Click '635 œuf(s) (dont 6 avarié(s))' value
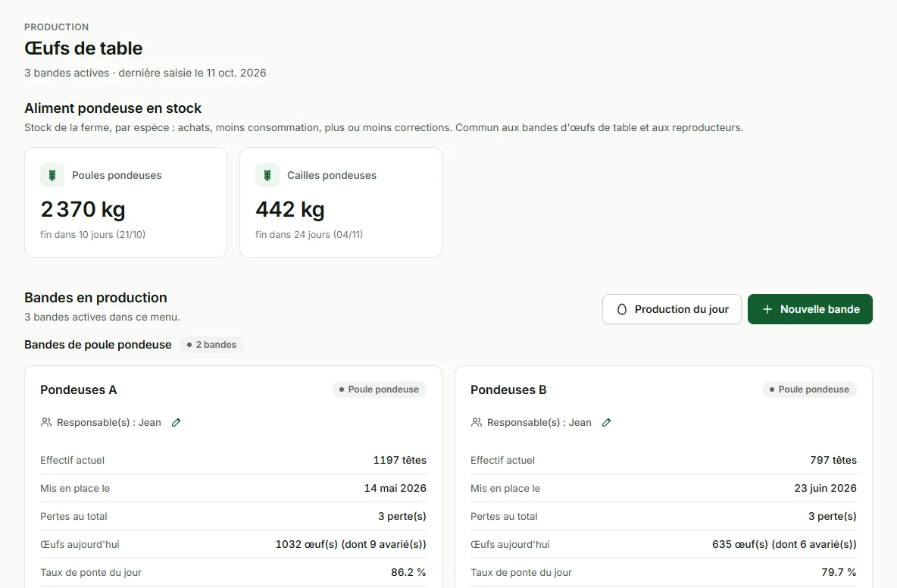 [784, 545]
